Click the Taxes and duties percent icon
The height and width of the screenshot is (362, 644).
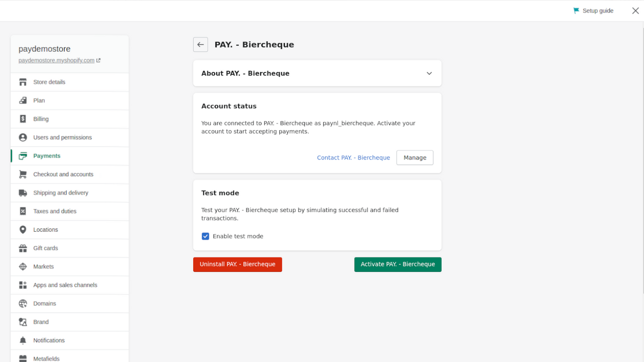(23, 211)
